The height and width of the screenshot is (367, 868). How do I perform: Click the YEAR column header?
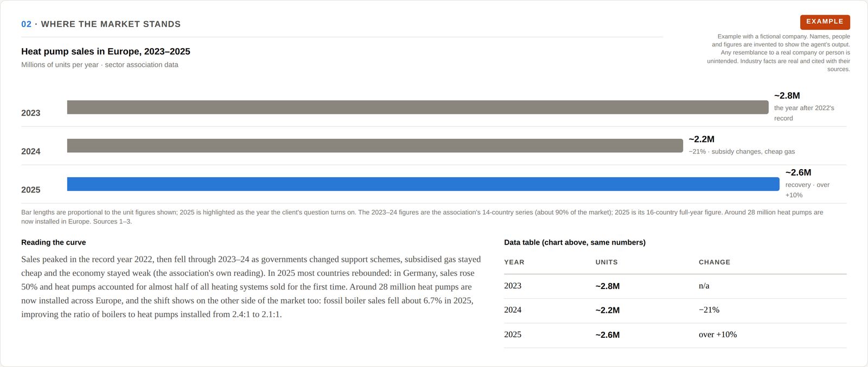[514, 262]
